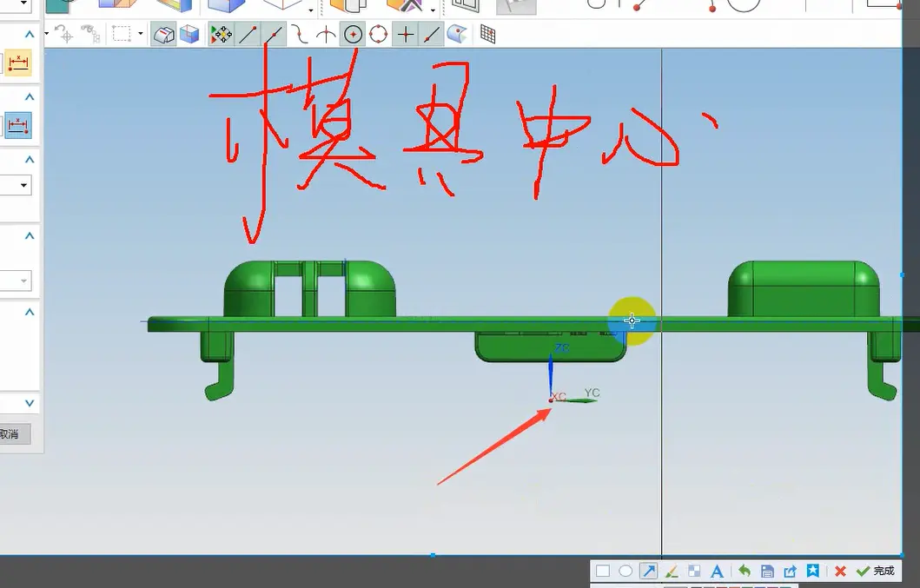Select the rectangle annotation tool

pos(602,571)
